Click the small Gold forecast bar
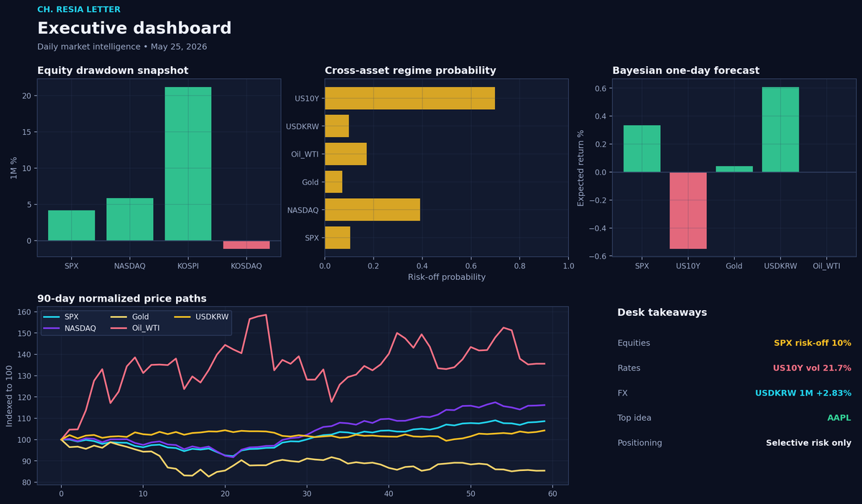Image resolution: width=862 pixels, height=504 pixels. pyautogui.click(x=734, y=169)
